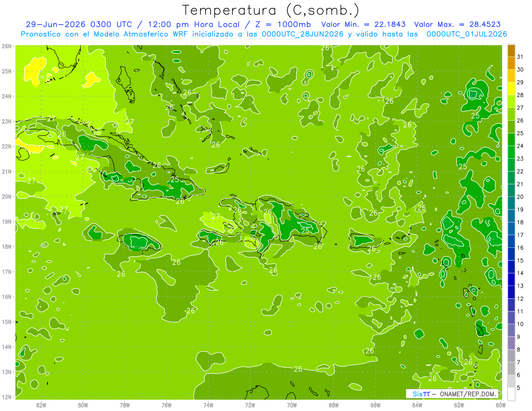Click the 62W longitude axis label
532x411 pixels.
pos(459,405)
